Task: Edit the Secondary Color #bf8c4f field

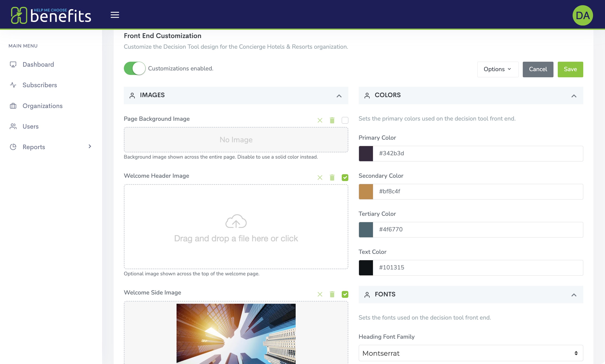Action: coord(478,191)
